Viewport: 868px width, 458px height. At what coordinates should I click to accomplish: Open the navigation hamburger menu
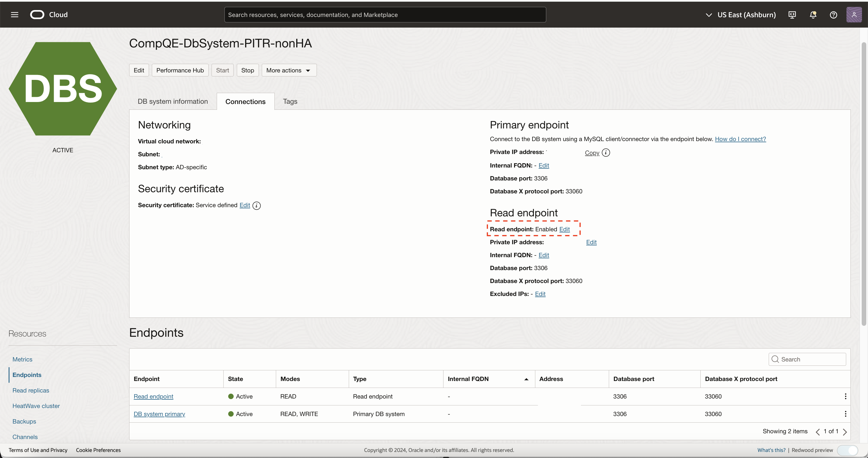click(14, 14)
